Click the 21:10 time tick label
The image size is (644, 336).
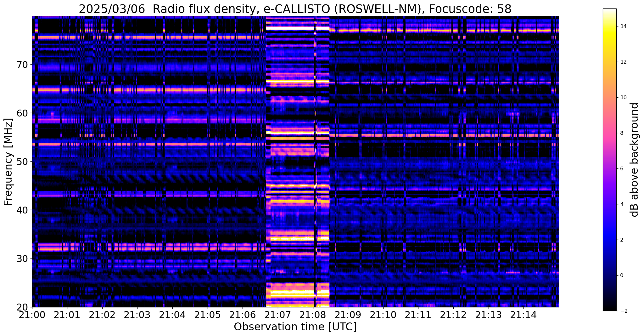pyautogui.click(x=383, y=315)
